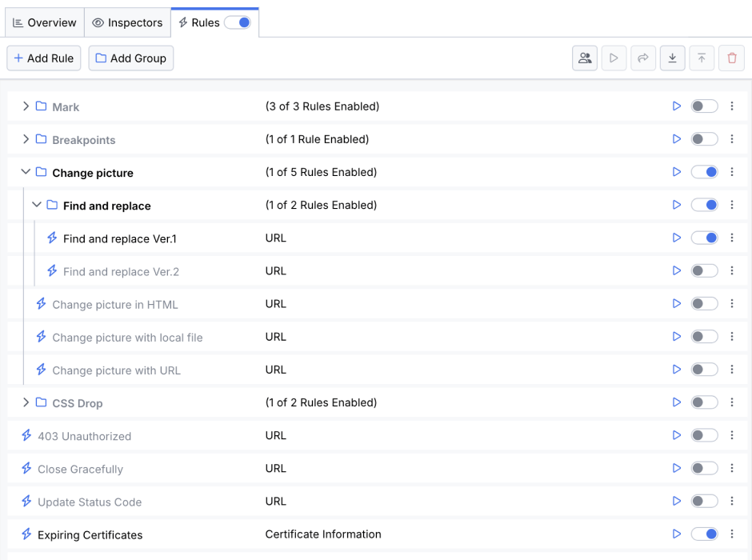
Task: Export rules using the upload icon
Action: pos(702,58)
